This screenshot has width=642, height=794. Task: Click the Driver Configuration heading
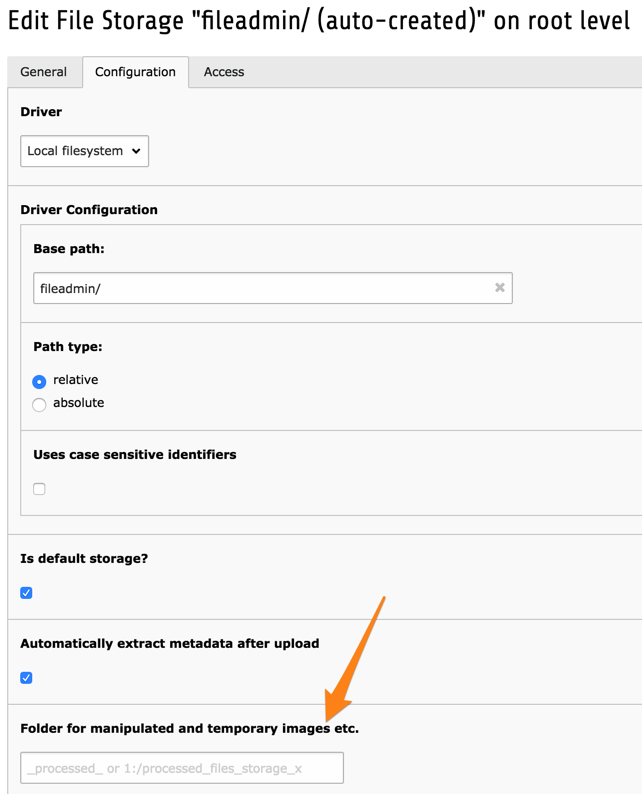[x=89, y=210]
